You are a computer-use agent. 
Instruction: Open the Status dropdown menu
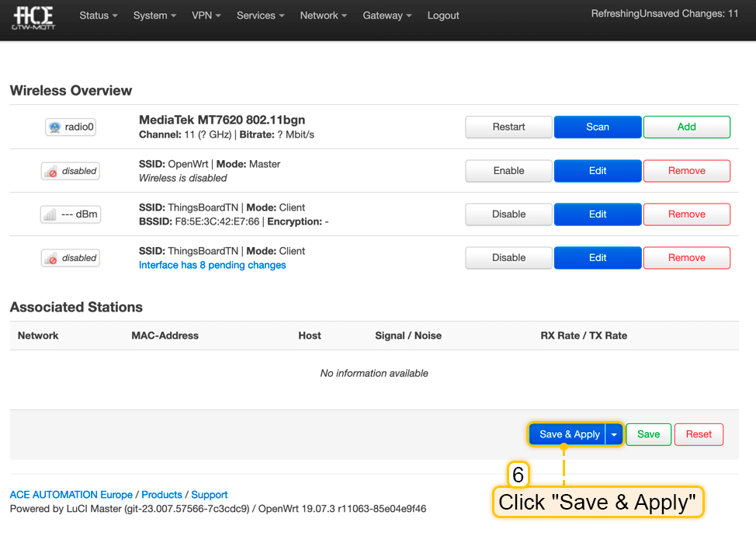tap(99, 16)
